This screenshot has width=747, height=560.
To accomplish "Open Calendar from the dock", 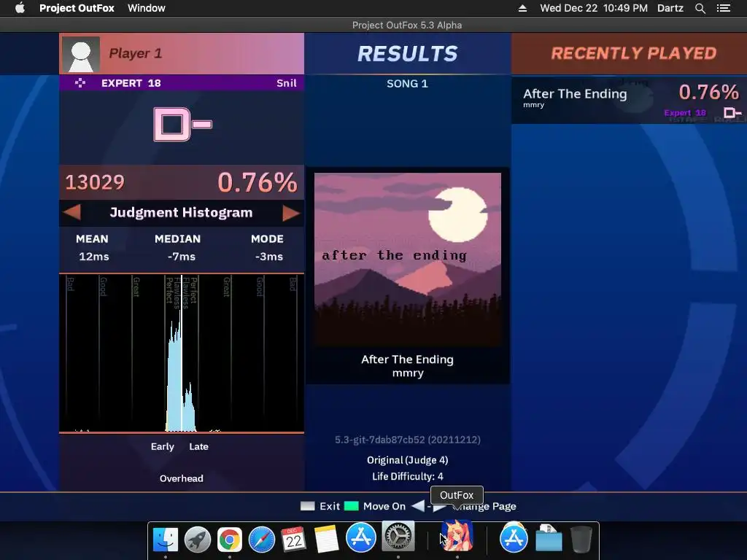I will coord(293,540).
